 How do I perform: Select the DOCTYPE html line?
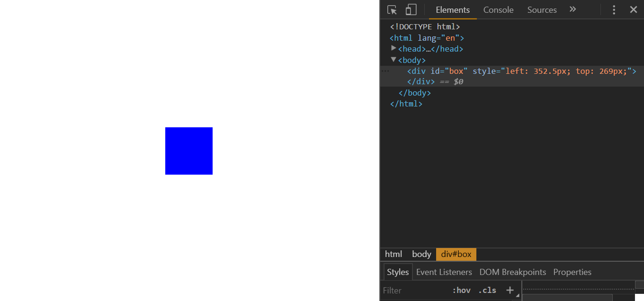click(425, 27)
